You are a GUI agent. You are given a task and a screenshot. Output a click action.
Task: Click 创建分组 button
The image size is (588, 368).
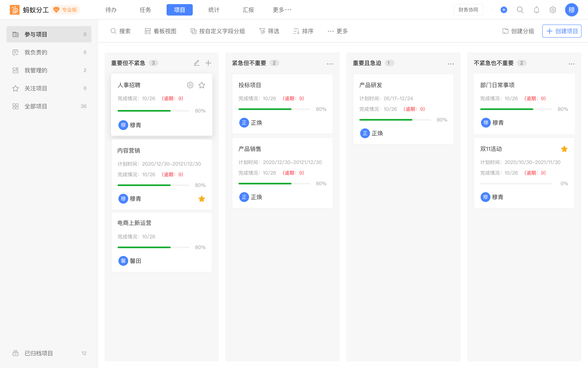click(x=518, y=31)
